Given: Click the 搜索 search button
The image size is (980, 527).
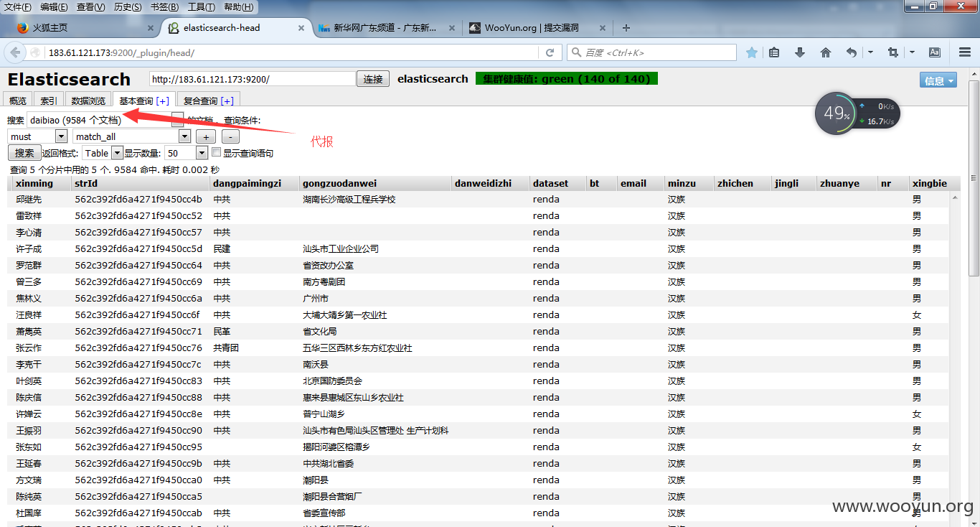Looking at the screenshot, I should click(24, 153).
